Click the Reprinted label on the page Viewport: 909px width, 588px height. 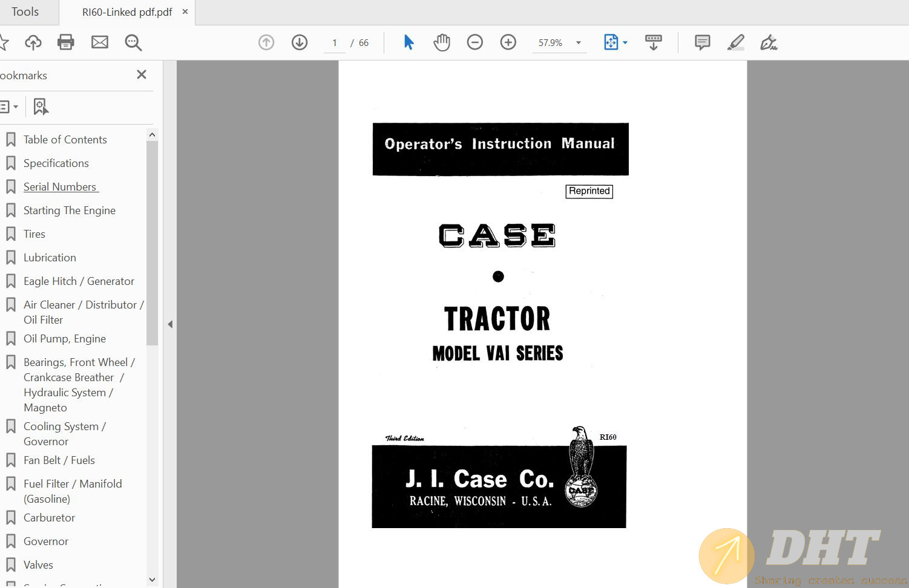(589, 191)
